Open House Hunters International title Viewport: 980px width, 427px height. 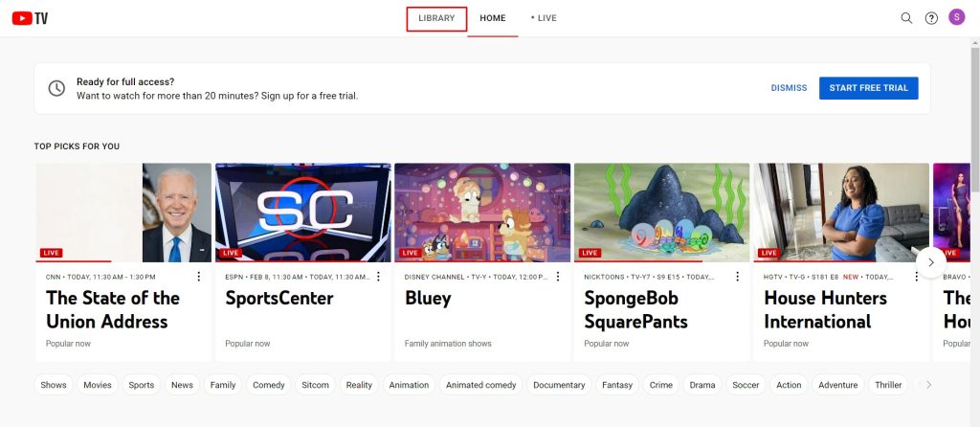click(825, 309)
